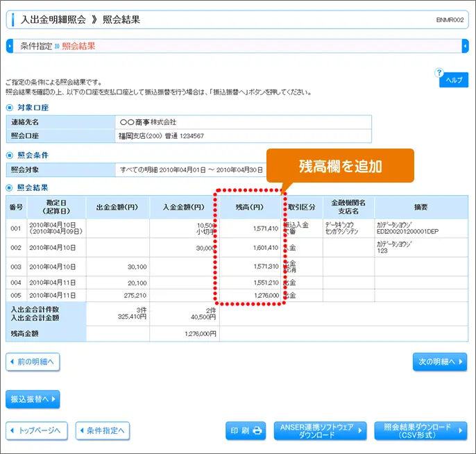The width and height of the screenshot is (476, 454).
Task: Click the 金融機関名 支店名 column header
Action: 348,207
